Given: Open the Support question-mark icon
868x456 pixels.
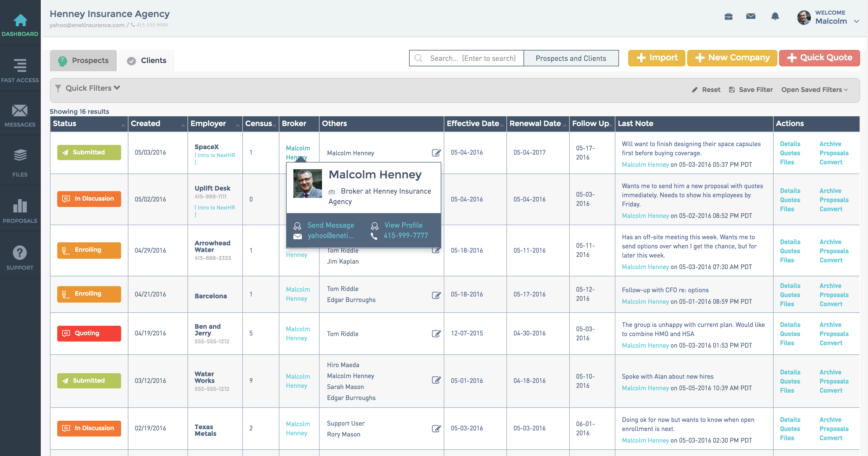Looking at the screenshot, I should pos(20,253).
